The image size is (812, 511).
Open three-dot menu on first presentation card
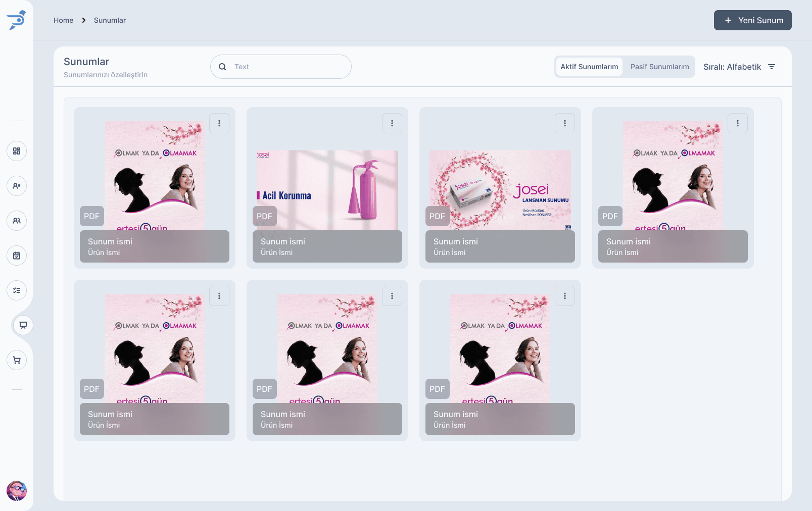219,123
